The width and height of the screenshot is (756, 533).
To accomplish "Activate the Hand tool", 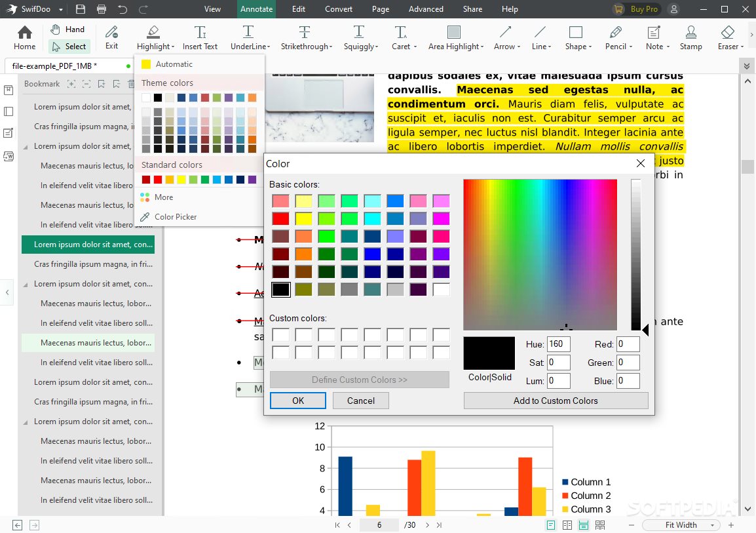I will 69,30.
